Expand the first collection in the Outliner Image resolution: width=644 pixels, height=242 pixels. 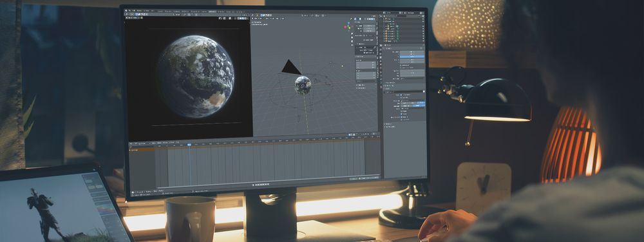[385, 22]
